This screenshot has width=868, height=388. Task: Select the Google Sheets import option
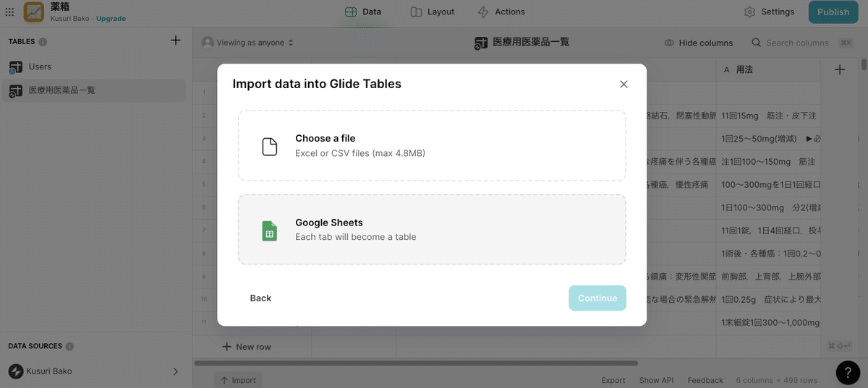[x=432, y=229]
